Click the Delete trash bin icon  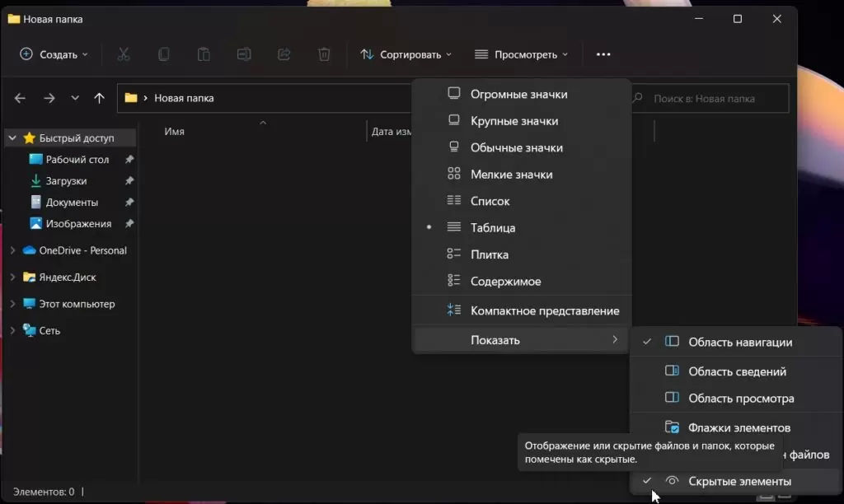[325, 54]
